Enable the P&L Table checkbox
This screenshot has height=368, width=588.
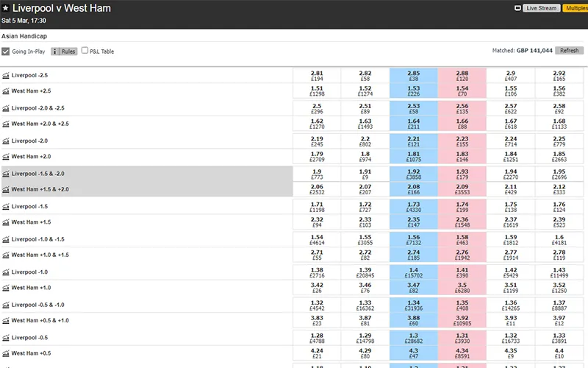(85, 50)
